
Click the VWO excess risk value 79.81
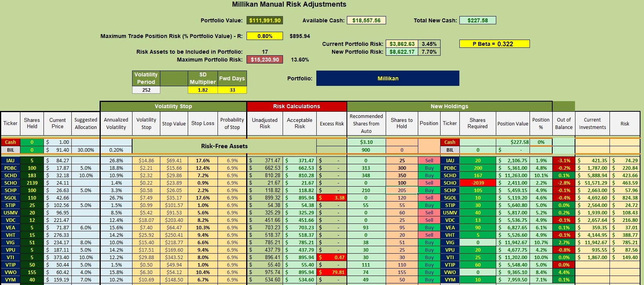[332, 272]
